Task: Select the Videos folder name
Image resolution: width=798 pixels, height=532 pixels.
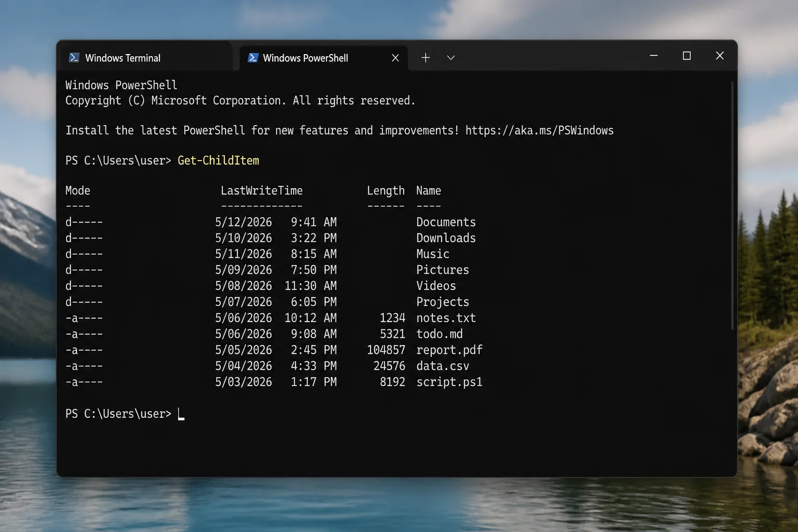Action: (x=436, y=286)
